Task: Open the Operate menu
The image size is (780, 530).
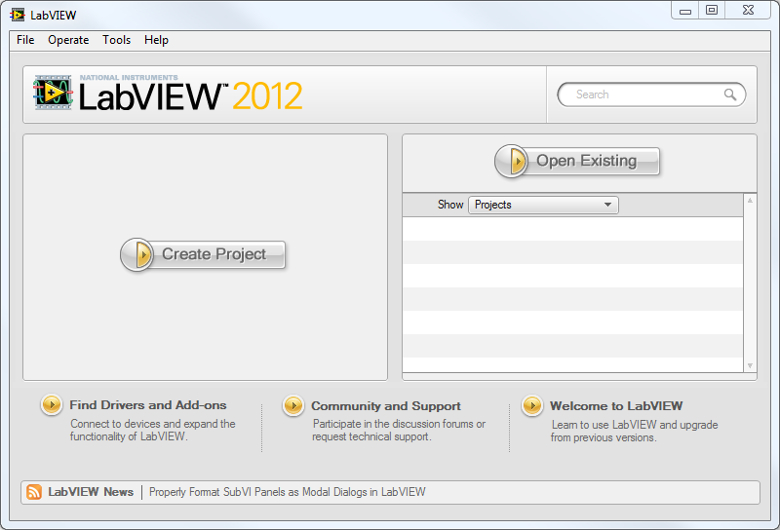Action: point(68,40)
